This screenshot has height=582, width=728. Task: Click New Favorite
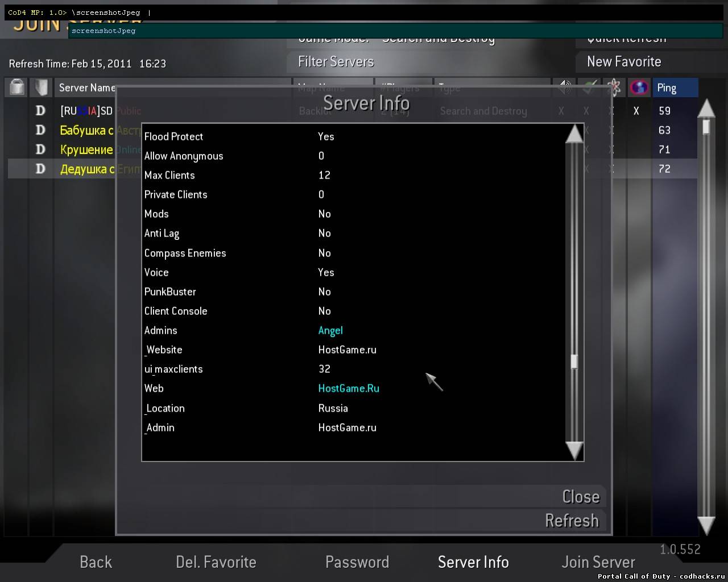(x=624, y=61)
